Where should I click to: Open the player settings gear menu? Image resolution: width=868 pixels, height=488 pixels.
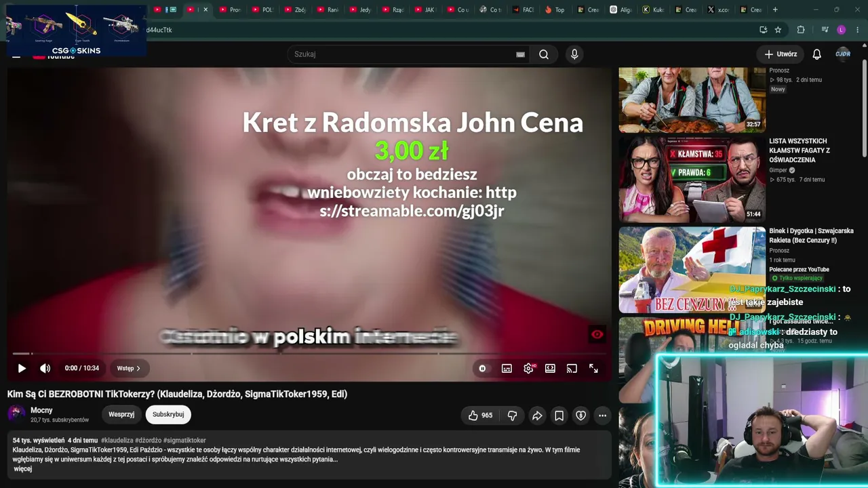pos(529,369)
